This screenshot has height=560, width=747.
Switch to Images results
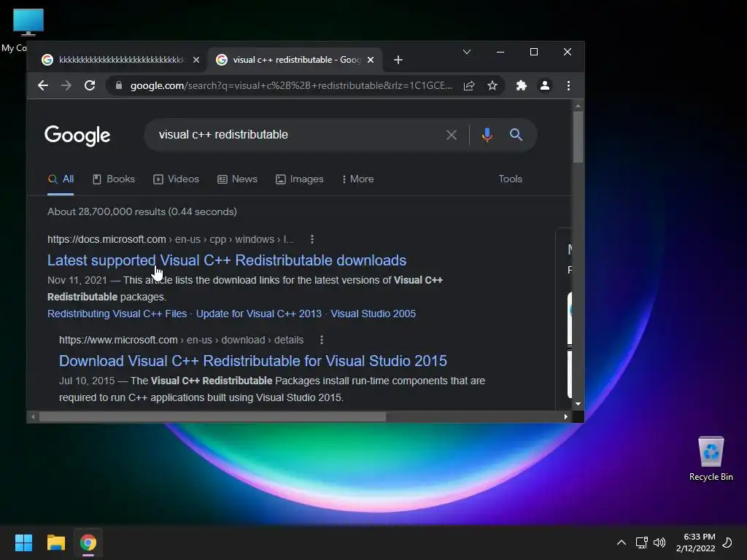click(300, 179)
